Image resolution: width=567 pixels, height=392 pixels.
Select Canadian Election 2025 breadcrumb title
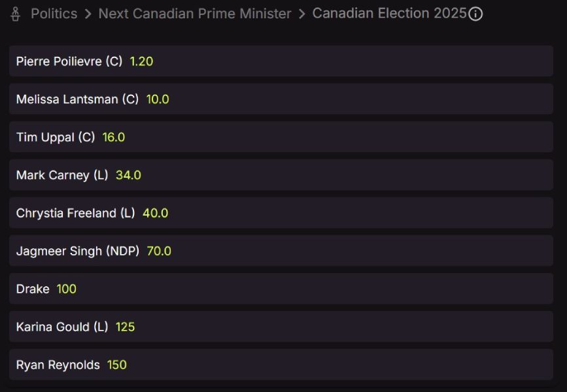tap(389, 14)
